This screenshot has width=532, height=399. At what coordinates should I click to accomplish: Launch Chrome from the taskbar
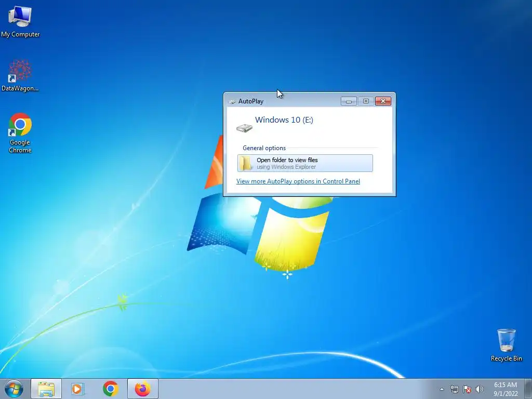(111, 389)
